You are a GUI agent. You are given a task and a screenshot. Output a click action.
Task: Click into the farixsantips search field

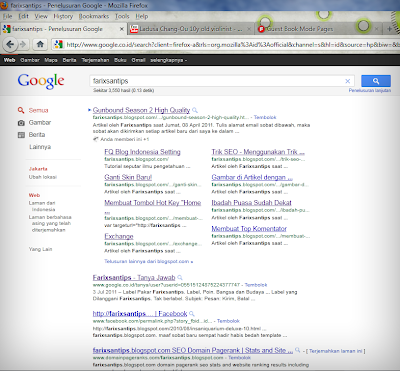pos(217,81)
